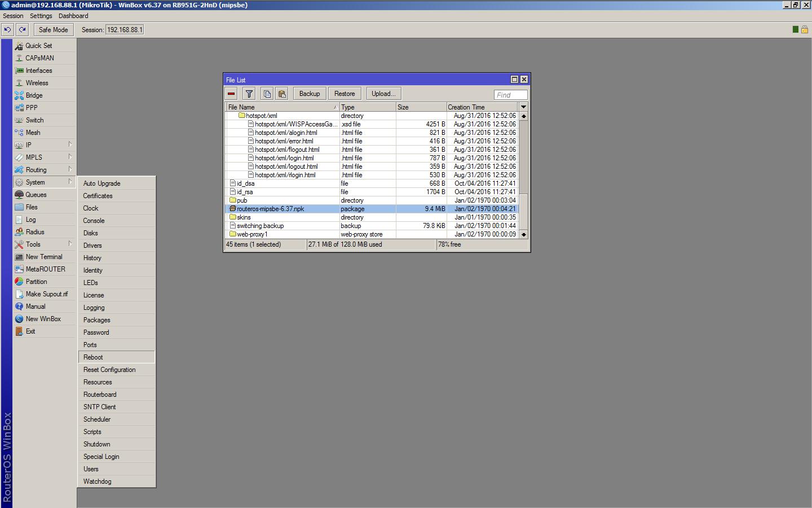
Task: Click Exit in sidebar
Action: (45, 331)
